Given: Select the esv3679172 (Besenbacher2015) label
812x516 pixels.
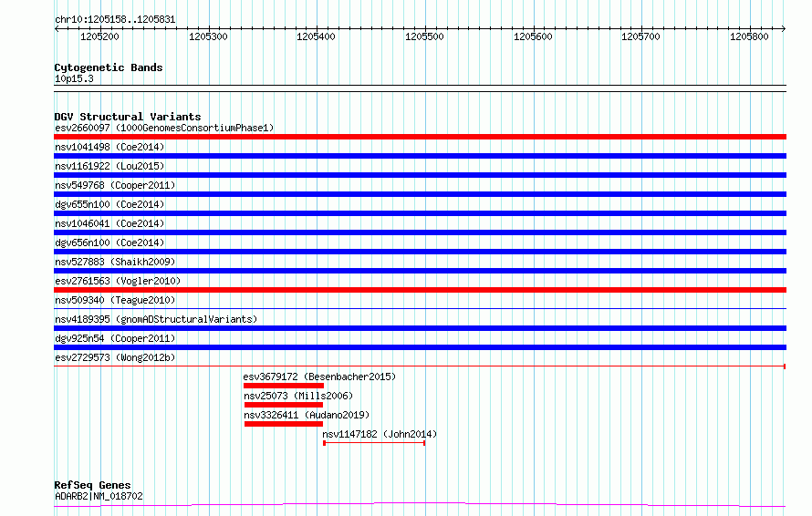Looking at the screenshot, I should coord(319,377).
